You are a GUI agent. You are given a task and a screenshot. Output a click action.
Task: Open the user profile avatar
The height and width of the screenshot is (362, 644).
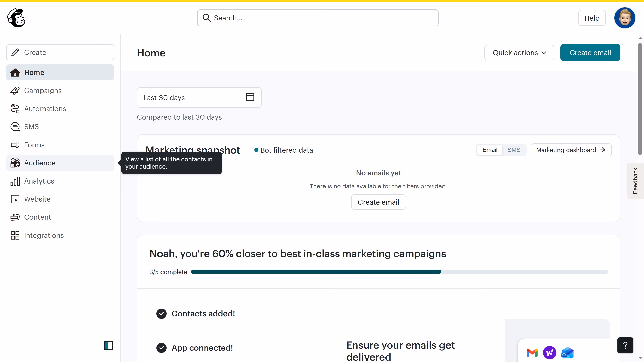pos(625,18)
